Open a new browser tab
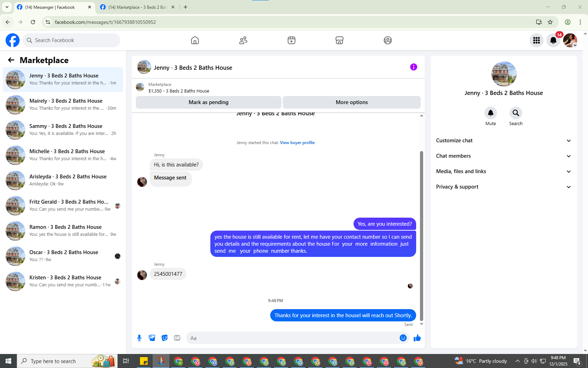 (x=185, y=7)
